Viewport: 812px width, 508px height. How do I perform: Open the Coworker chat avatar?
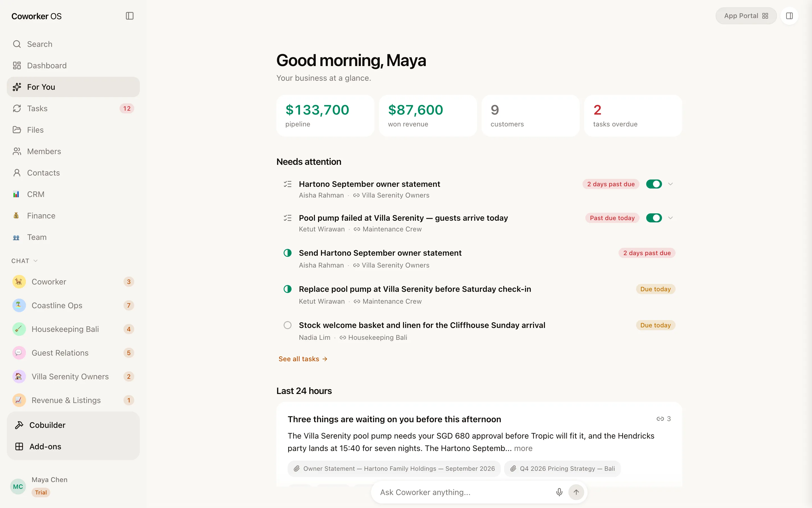click(x=19, y=282)
